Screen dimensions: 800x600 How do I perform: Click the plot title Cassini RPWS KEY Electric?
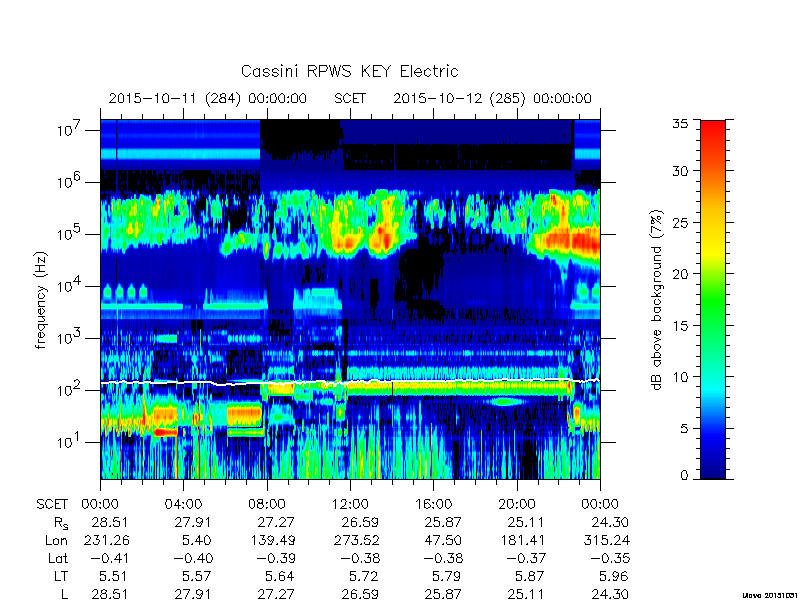349,71
